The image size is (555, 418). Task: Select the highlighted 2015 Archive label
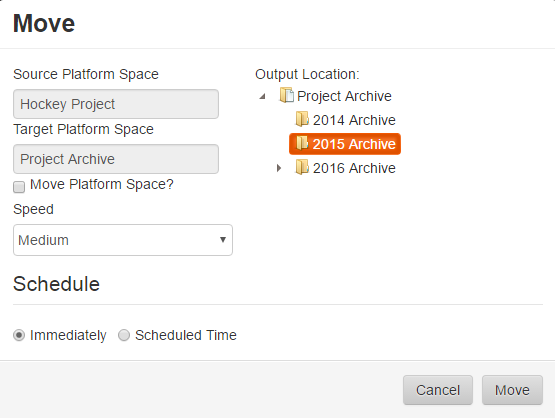[354, 144]
